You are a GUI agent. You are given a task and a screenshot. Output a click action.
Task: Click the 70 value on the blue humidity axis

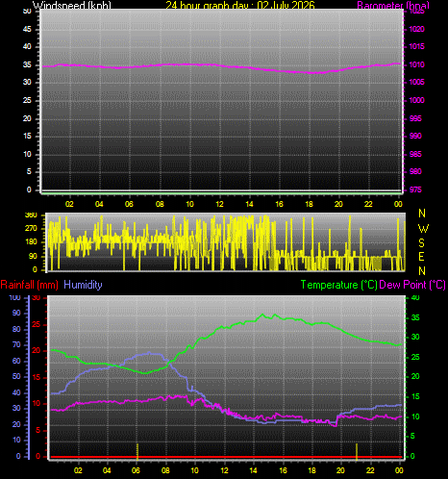coord(16,345)
